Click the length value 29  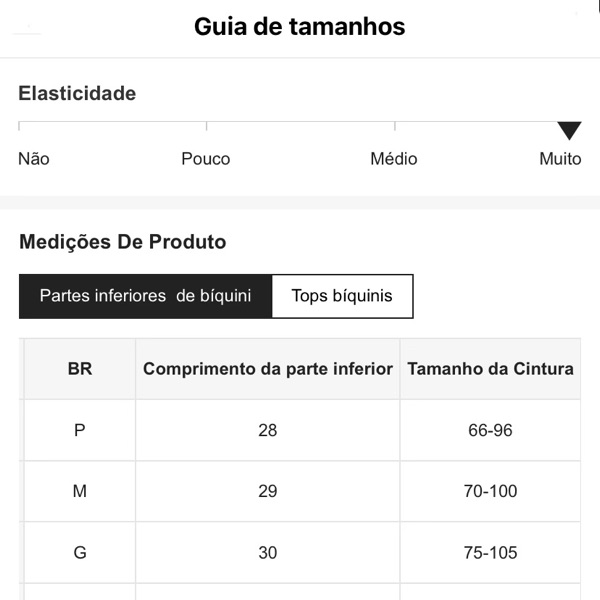click(x=268, y=492)
